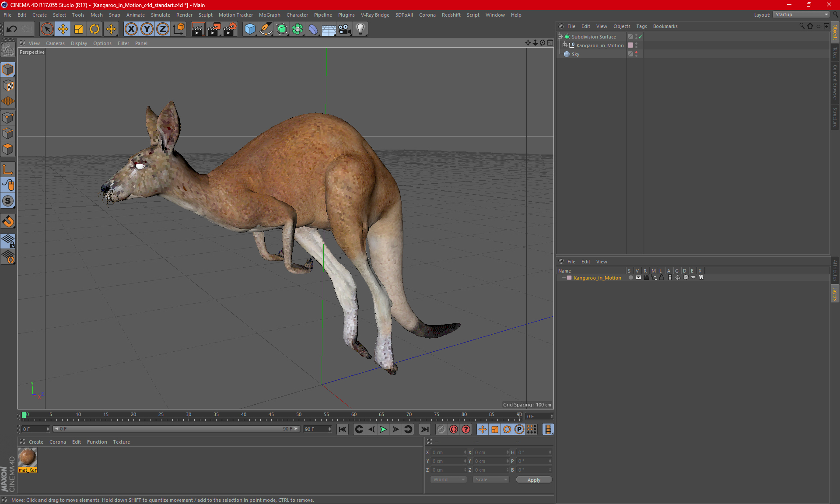The image size is (840, 504).
Task: Toggle Y axis lock
Action: [147, 29]
